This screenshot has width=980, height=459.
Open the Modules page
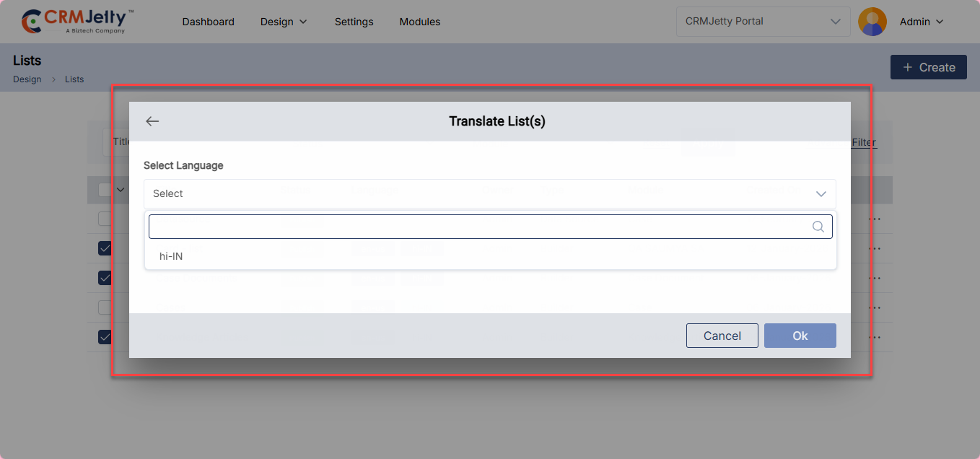[x=419, y=22]
